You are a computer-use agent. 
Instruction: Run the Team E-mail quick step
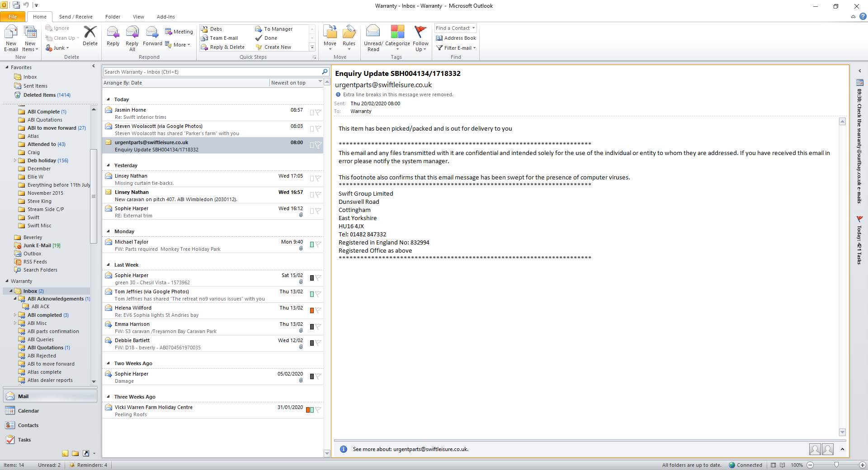[x=220, y=38]
